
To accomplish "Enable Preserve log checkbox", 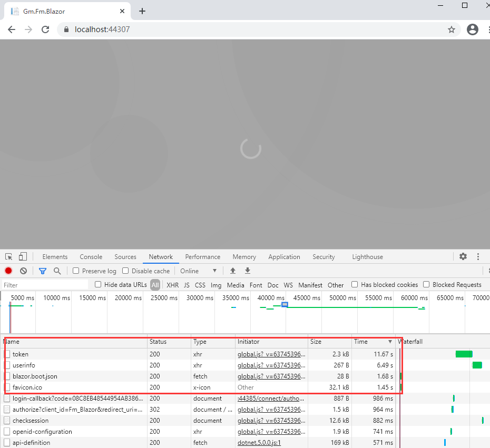I will (76, 271).
